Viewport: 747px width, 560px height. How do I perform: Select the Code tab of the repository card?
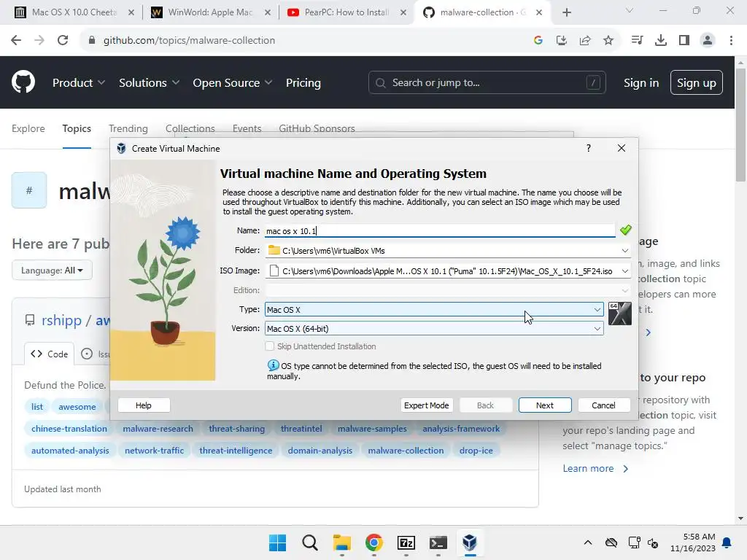[x=49, y=354]
